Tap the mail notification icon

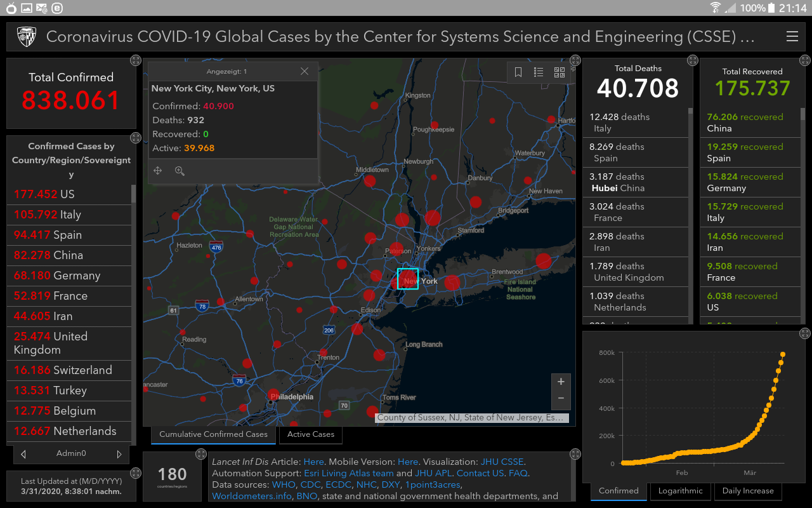click(42, 8)
